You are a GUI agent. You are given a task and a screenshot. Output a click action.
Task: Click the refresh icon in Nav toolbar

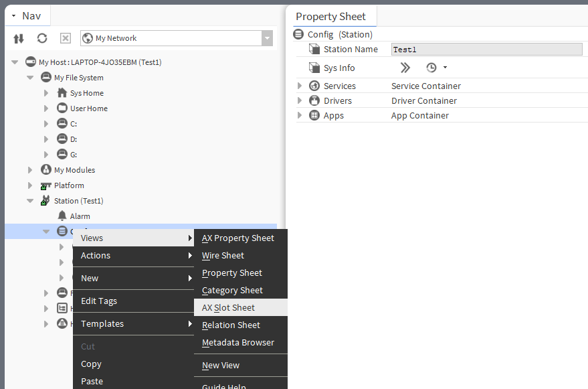click(x=42, y=38)
